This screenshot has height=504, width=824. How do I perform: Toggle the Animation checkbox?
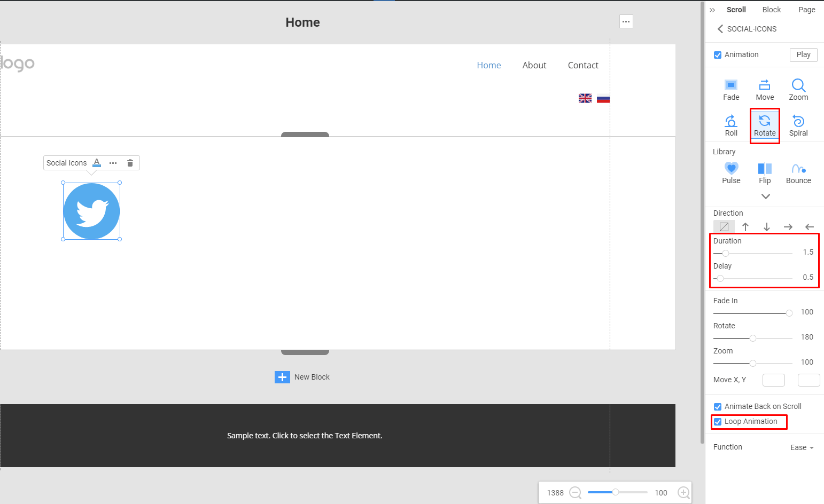click(718, 55)
